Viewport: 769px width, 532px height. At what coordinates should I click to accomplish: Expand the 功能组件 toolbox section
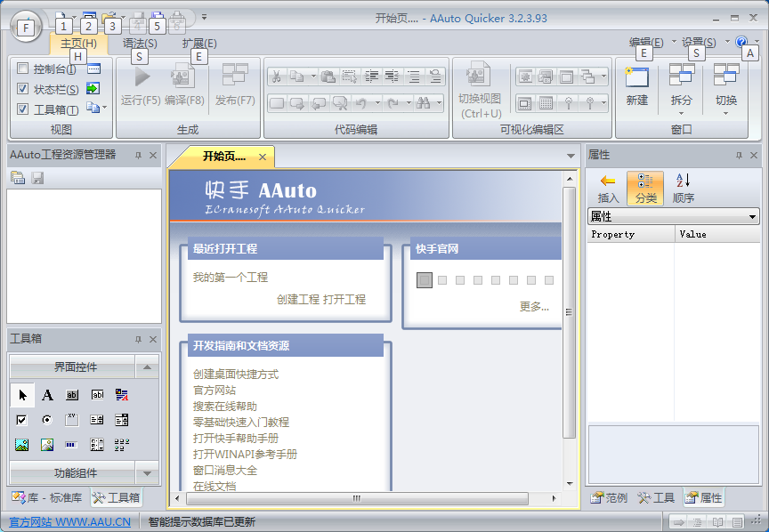click(x=147, y=473)
